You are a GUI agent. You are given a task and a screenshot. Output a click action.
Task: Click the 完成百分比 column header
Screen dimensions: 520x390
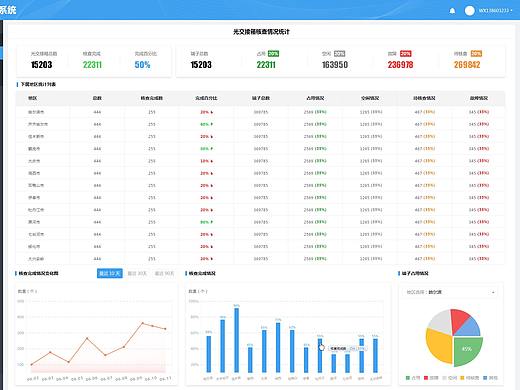click(206, 98)
